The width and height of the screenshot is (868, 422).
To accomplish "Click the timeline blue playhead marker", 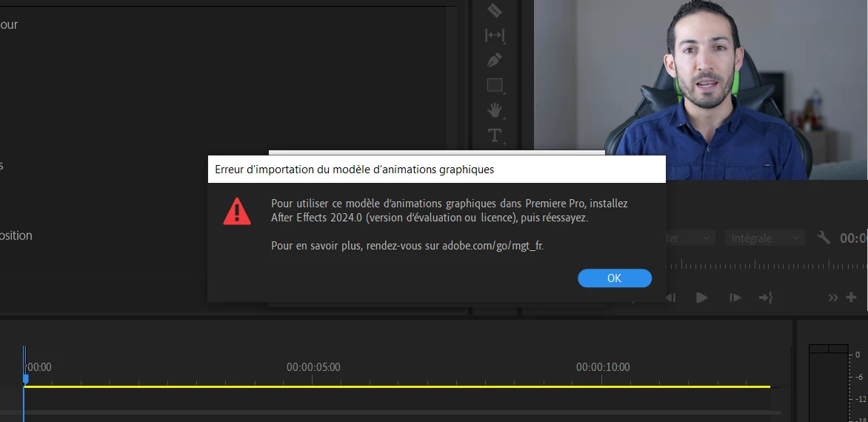I will coord(25,379).
